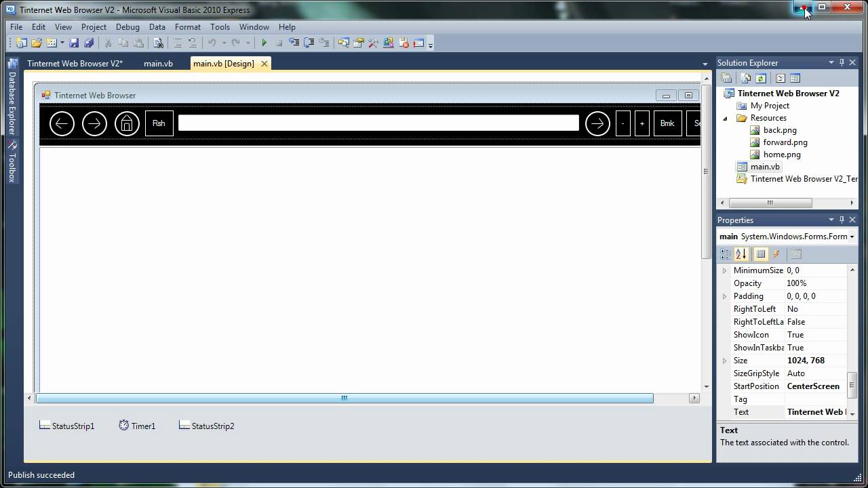Viewport: 868px width, 488px height.
Task: Select the URL text box on the form
Action: point(378,123)
